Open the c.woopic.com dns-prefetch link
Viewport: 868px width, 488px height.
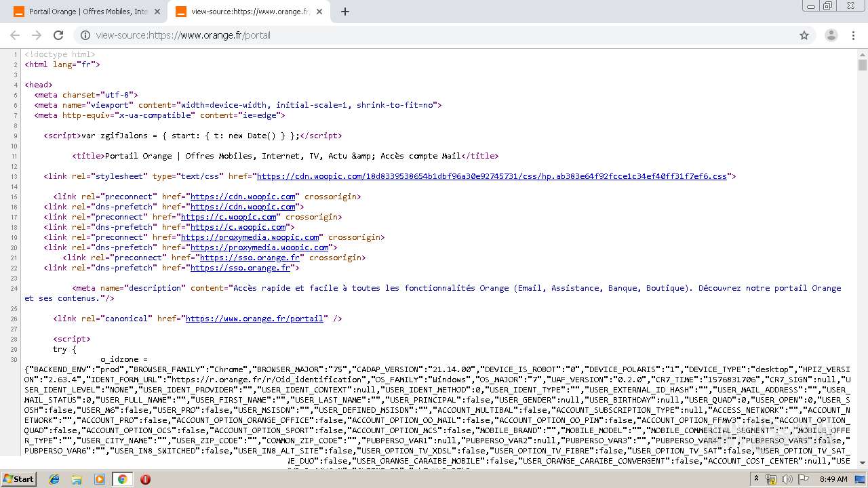[x=238, y=227]
